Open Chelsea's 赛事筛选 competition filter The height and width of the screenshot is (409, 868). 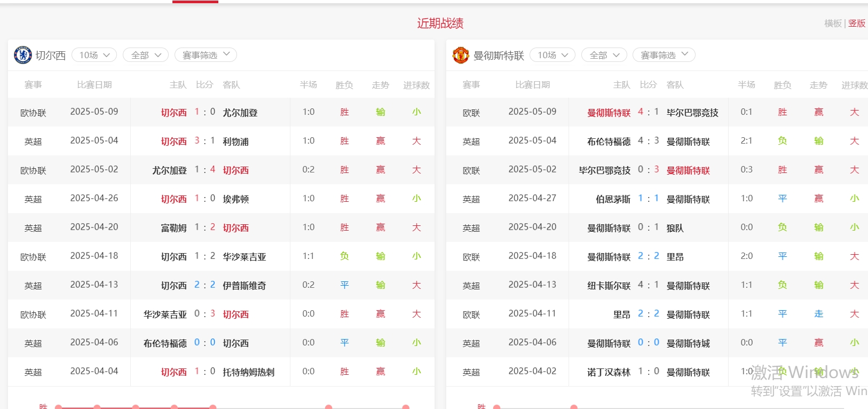tap(206, 55)
